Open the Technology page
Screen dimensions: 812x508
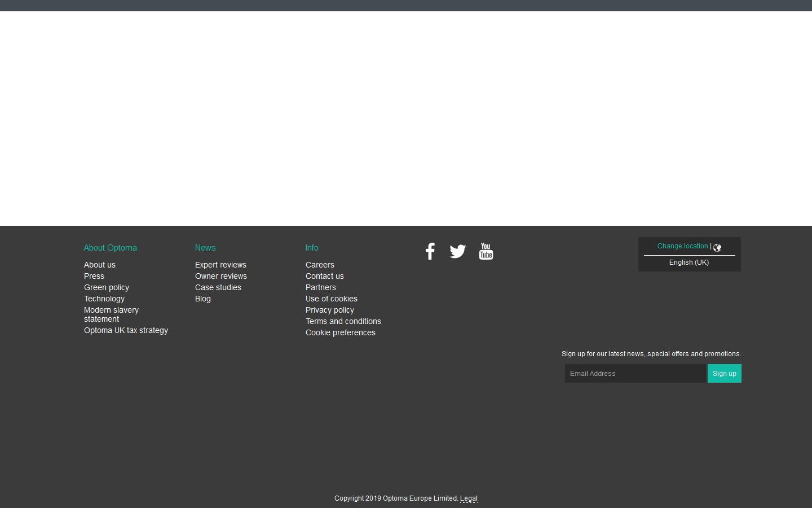(104, 299)
